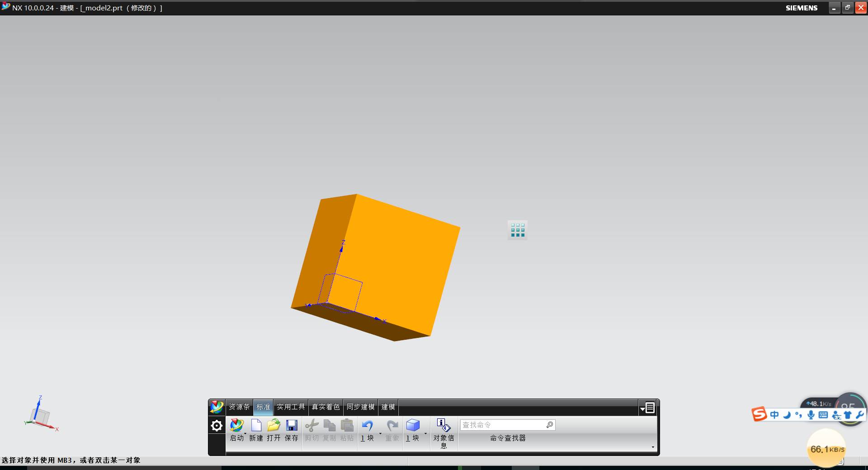Screen dimensions: 868x470
Task: Click the Sogou input method S logo
Action: coord(759,414)
